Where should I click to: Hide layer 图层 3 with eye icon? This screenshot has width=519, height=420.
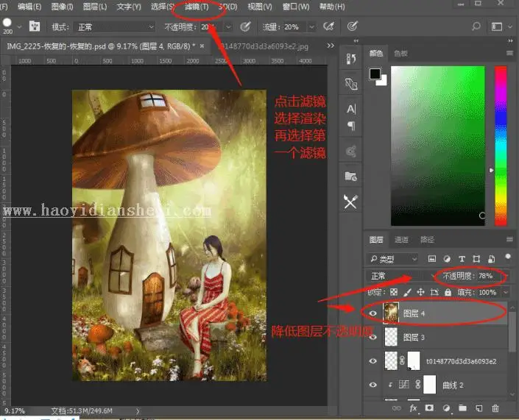pos(373,338)
